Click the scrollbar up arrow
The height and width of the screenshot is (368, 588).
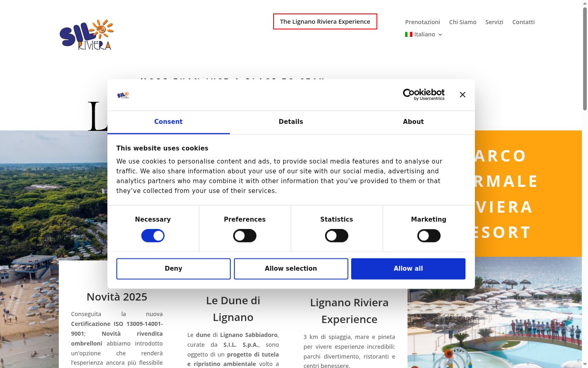tap(585, 3)
